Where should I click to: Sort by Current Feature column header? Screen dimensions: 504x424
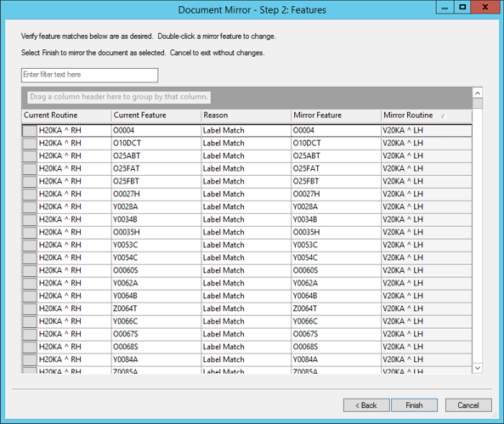tap(156, 115)
